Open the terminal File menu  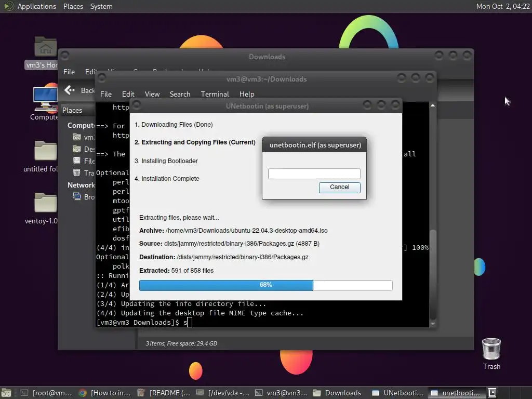pyautogui.click(x=106, y=95)
